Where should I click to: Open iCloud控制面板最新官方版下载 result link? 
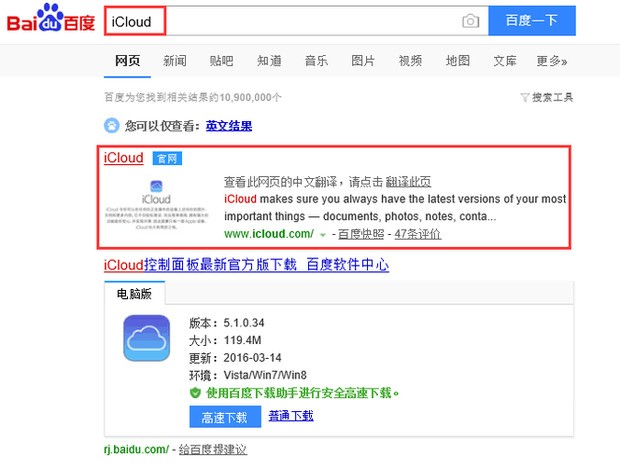coord(246,264)
